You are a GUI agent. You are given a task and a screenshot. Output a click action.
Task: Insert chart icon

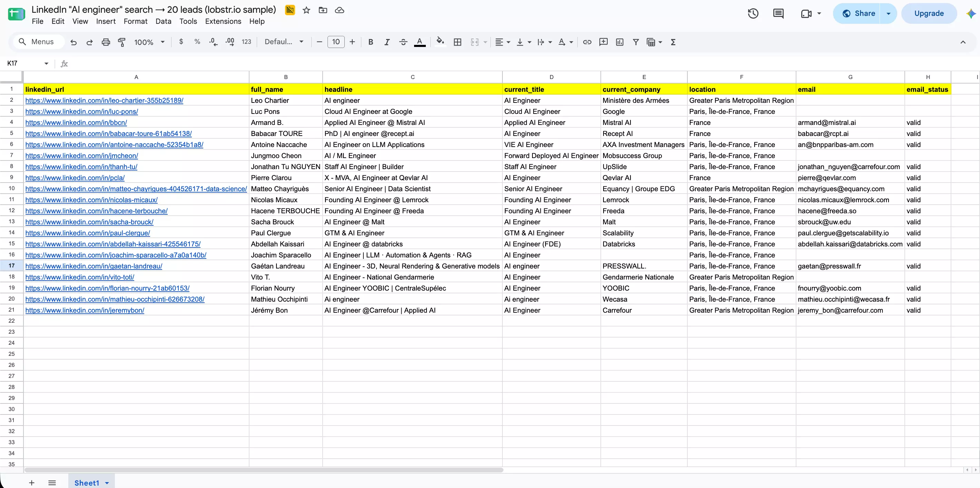(x=620, y=42)
